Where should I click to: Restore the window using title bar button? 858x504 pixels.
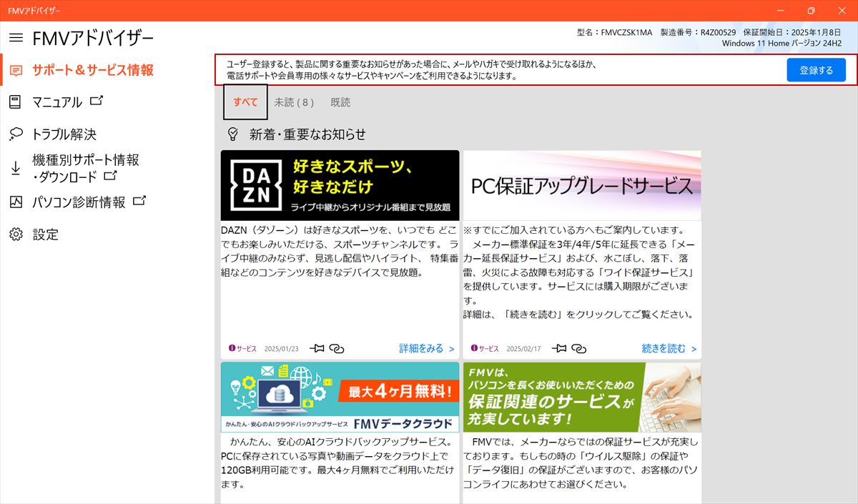click(811, 11)
